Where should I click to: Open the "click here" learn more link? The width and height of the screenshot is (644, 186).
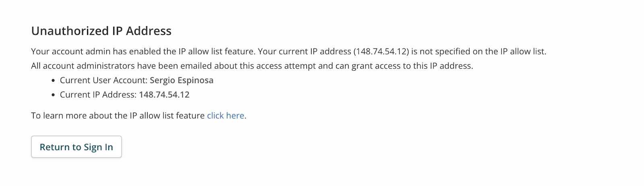[225, 116]
